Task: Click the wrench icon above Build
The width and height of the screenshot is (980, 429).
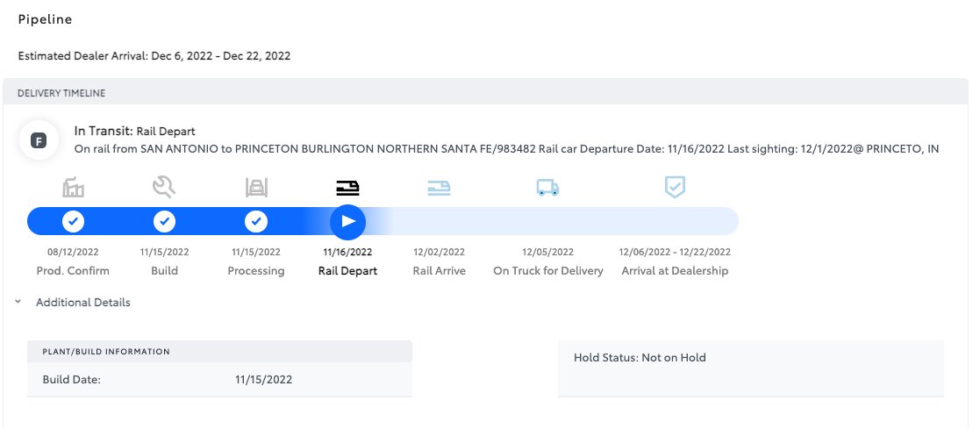Action: pos(164,186)
